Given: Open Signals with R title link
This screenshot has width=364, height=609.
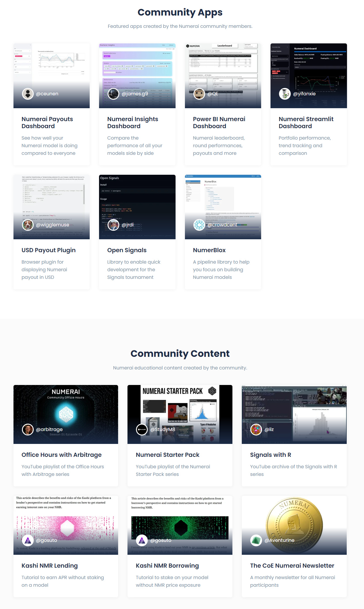Looking at the screenshot, I should 271,455.
